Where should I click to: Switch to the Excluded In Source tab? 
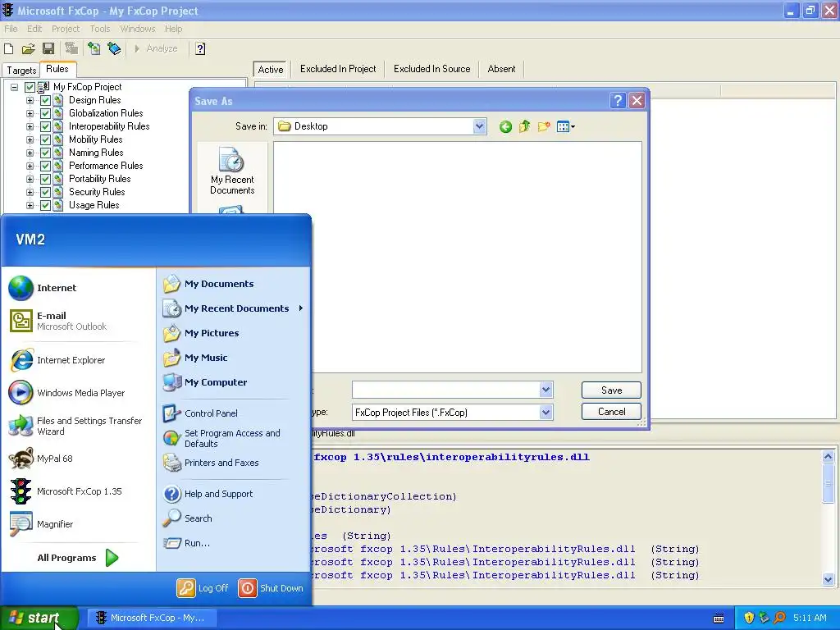[431, 69]
